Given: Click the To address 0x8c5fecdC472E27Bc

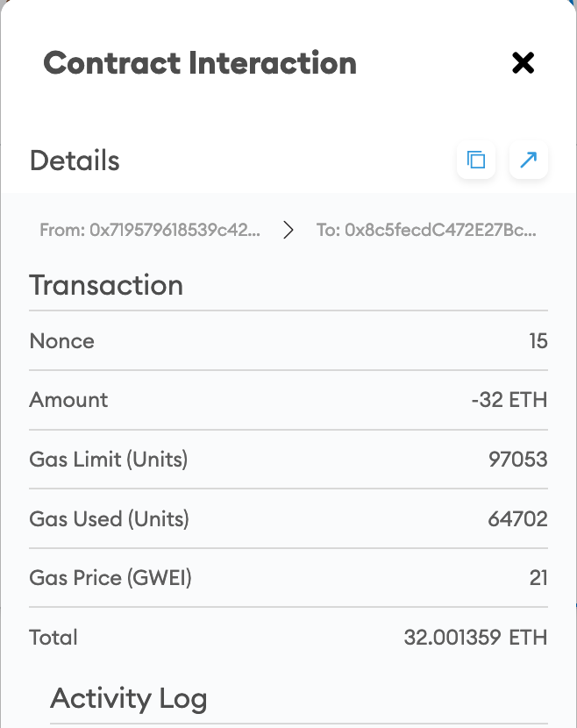Looking at the screenshot, I should (426, 230).
